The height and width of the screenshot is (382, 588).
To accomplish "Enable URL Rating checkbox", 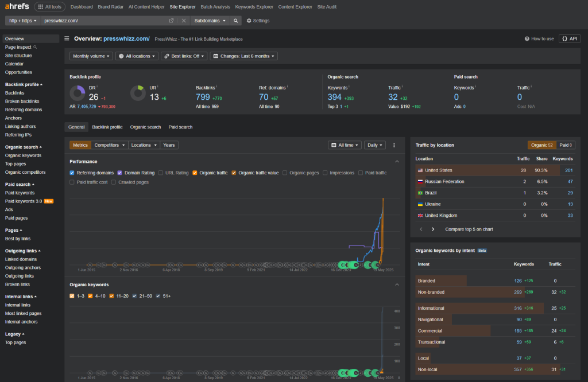I will [161, 173].
